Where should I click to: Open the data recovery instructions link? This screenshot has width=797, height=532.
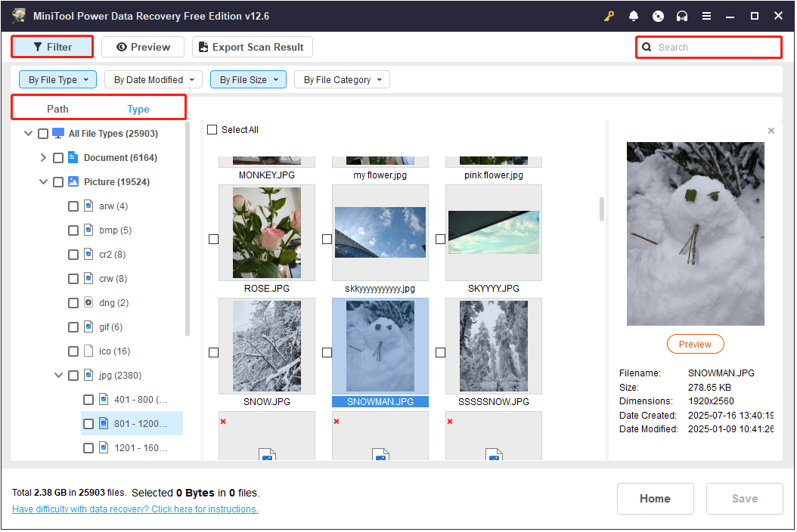pos(135,509)
